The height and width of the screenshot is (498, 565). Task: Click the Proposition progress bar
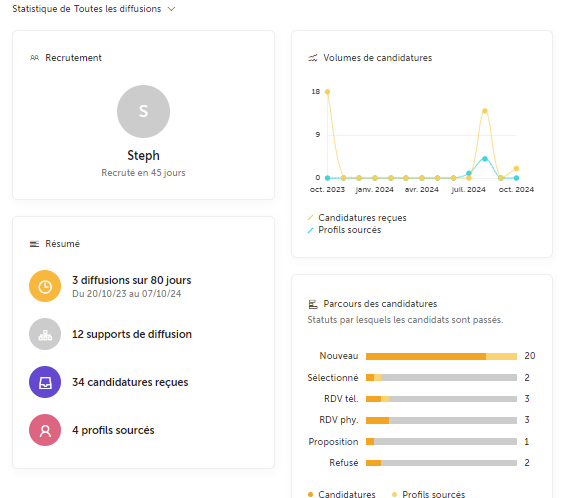click(x=441, y=441)
